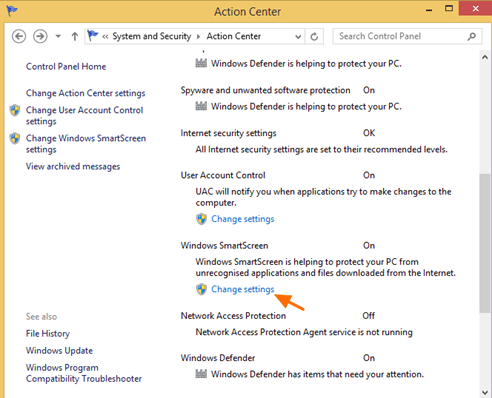The image size is (492, 398).
Task: Click the search magnifier icon
Action: pos(471,36)
